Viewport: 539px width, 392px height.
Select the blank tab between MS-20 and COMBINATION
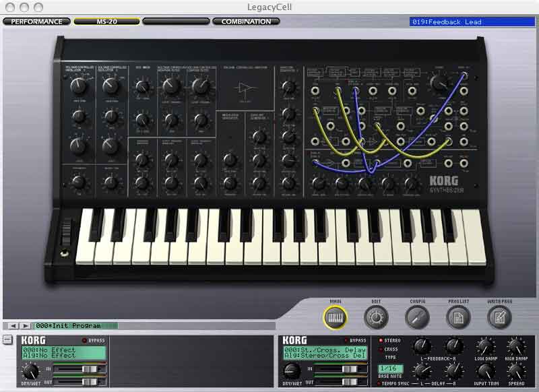point(176,22)
